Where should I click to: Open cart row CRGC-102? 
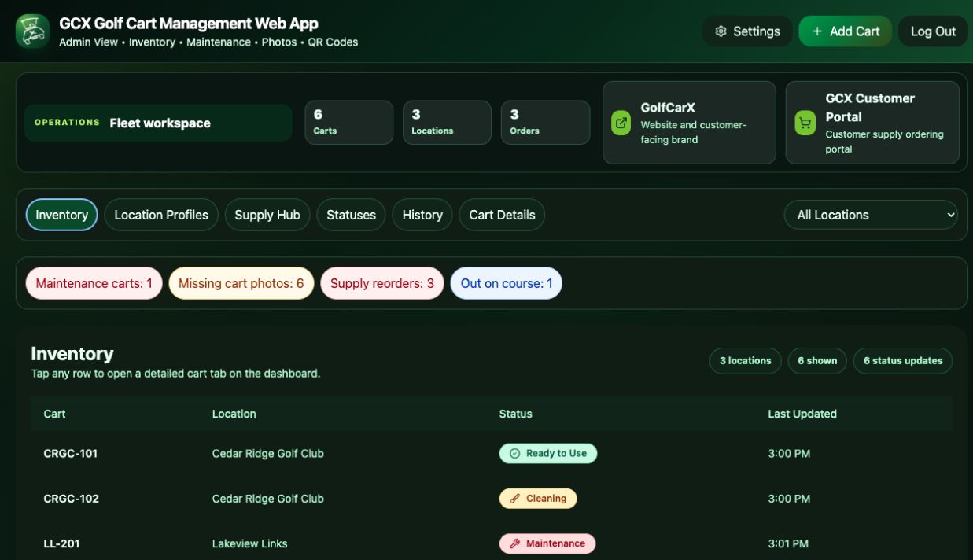coord(492,499)
